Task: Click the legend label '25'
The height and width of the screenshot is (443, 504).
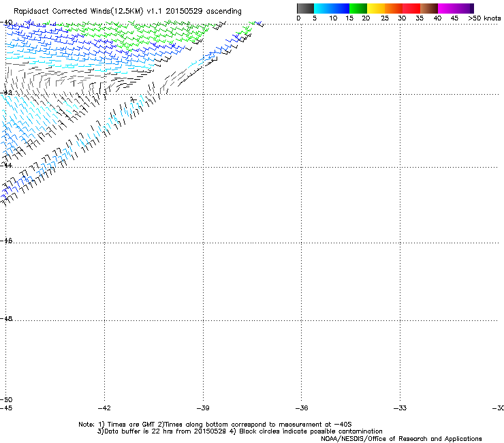Action: pos(385,18)
